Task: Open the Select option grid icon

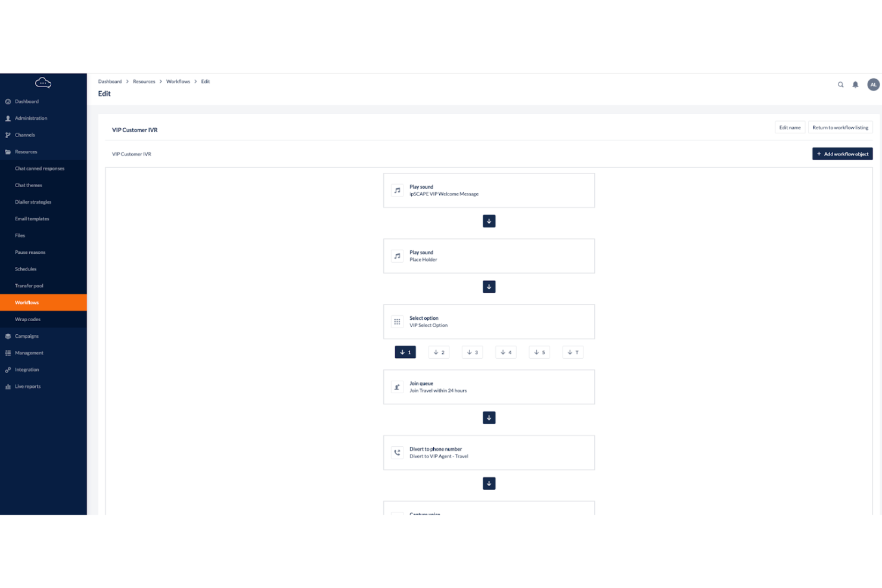Action: coord(397,321)
